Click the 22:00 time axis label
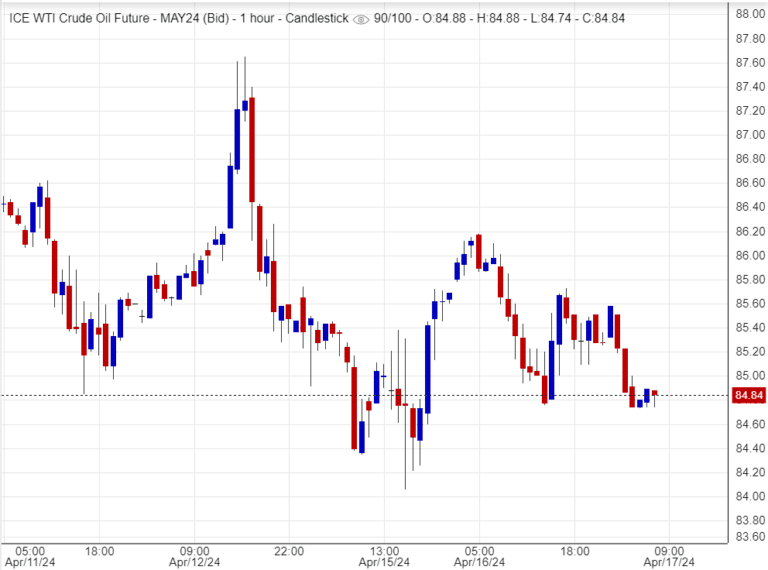This screenshot has height=570, width=768. (289, 550)
